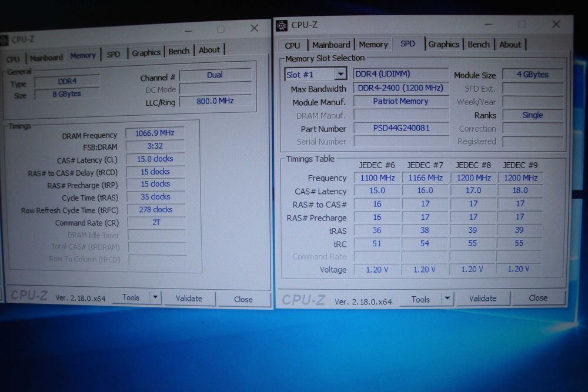Screen dimensions: 588x392
Task: Open the About tab in left CPU-Z window
Action: 209,50
